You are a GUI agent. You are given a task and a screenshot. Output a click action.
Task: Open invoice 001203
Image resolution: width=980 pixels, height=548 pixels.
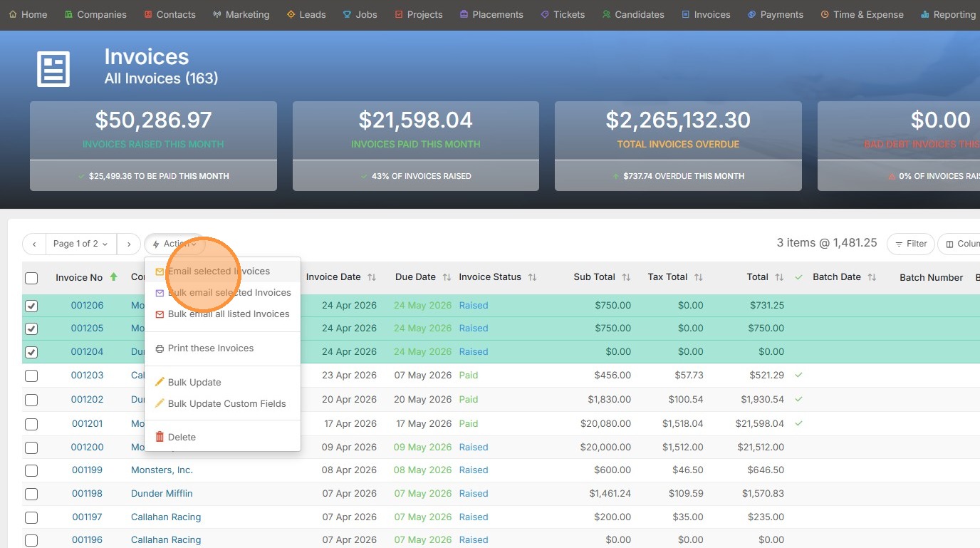click(x=88, y=376)
